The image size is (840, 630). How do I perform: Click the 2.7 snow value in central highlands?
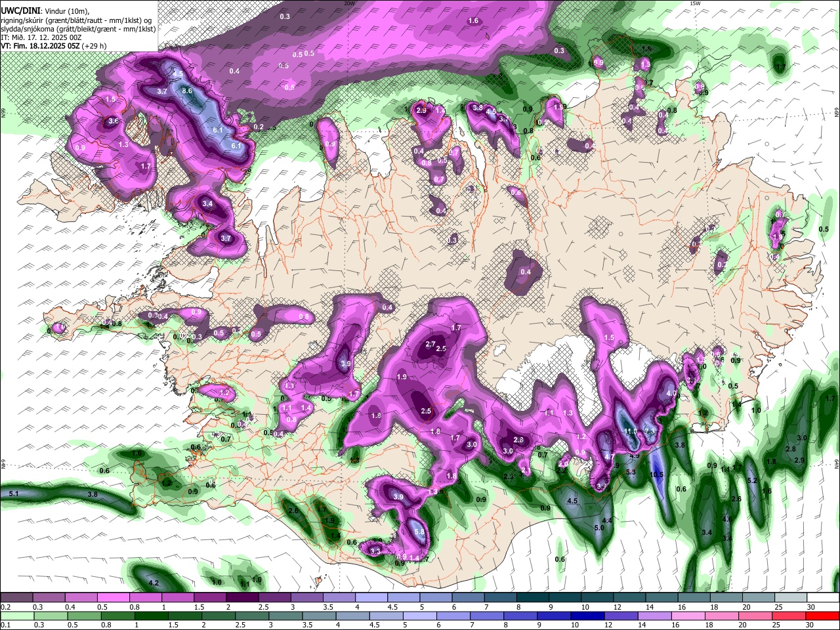[x=431, y=345]
